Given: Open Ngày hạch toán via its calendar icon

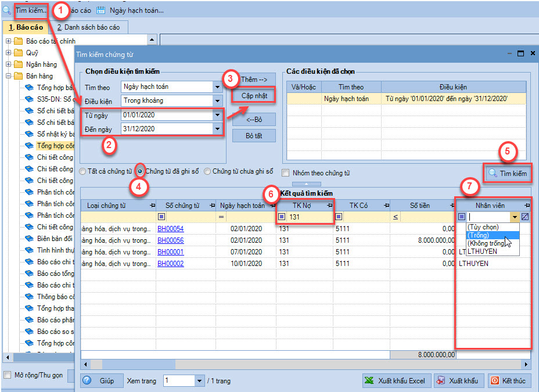Looking at the screenshot, I should tap(100, 10).
